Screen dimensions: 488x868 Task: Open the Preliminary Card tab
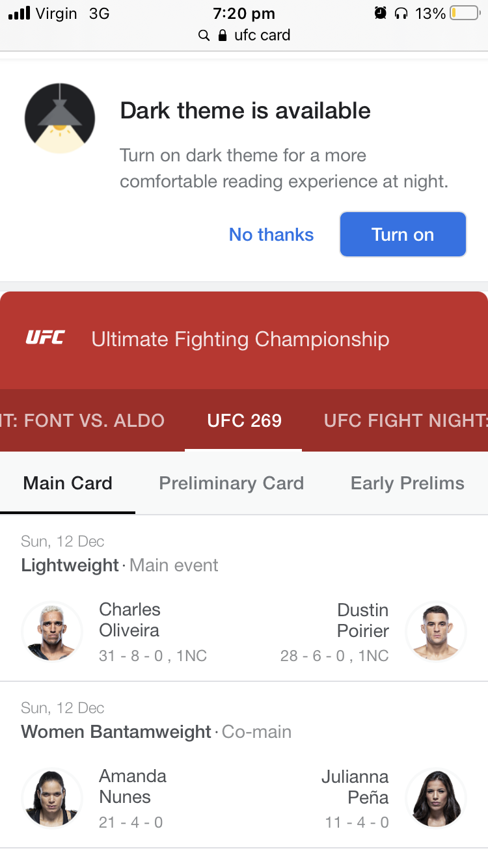[x=231, y=483]
